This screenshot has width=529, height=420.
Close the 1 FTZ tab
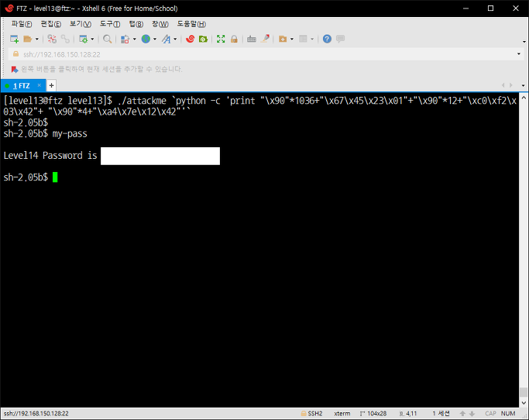(40, 85)
